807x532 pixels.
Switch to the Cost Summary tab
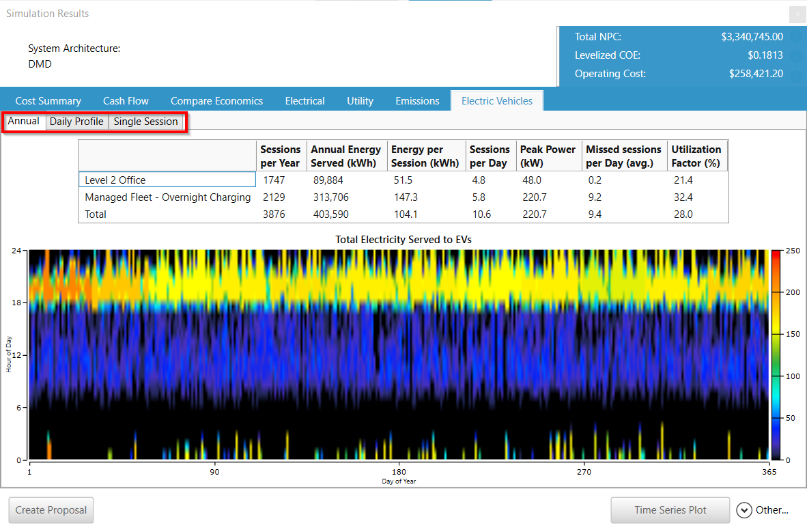pos(48,100)
